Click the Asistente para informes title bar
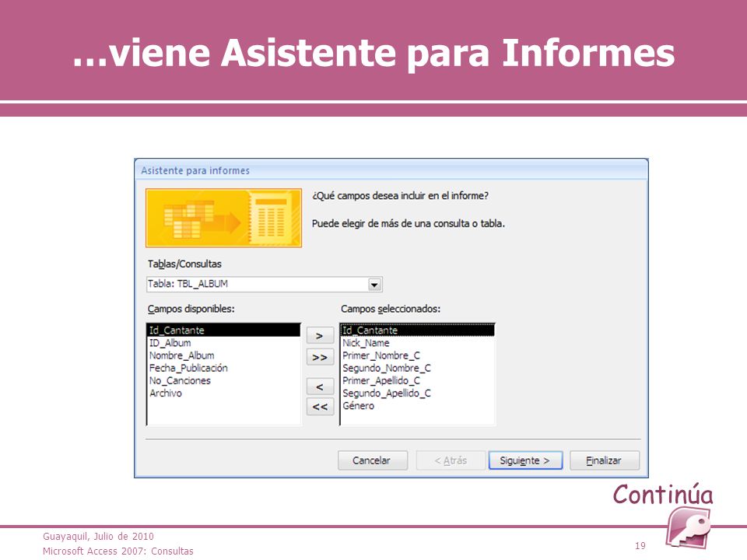 coord(391,170)
